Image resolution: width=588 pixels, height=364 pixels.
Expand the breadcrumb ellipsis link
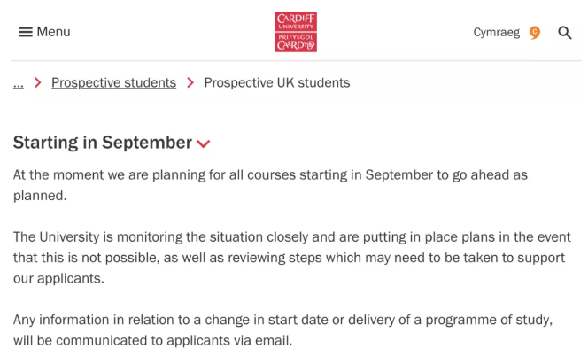pos(19,83)
